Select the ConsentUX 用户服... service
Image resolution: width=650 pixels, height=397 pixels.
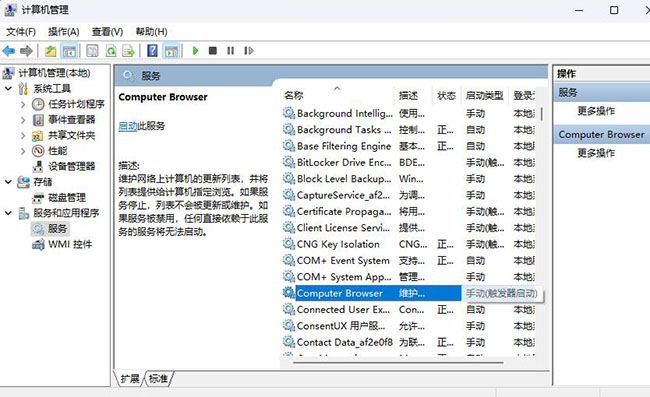[x=408, y=326]
